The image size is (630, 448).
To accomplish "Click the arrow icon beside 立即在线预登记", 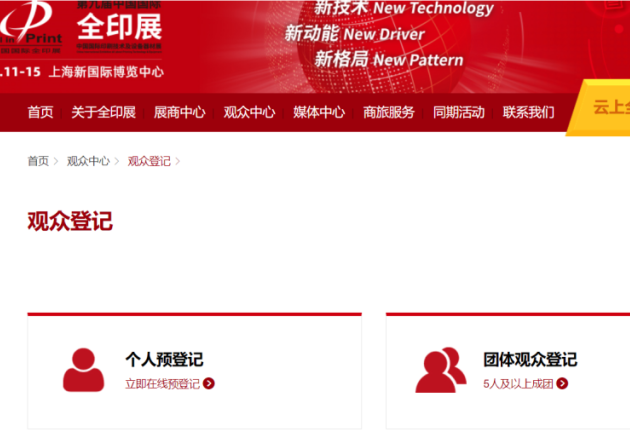I will click(209, 383).
